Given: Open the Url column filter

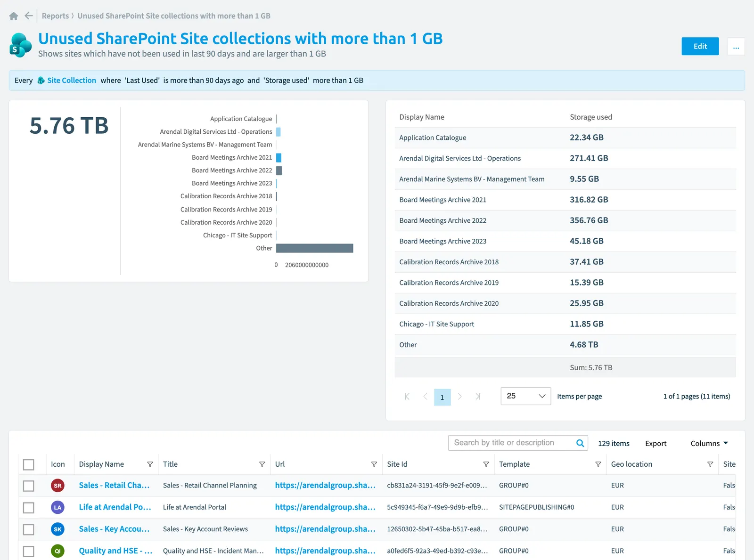Looking at the screenshot, I should click(374, 464).
